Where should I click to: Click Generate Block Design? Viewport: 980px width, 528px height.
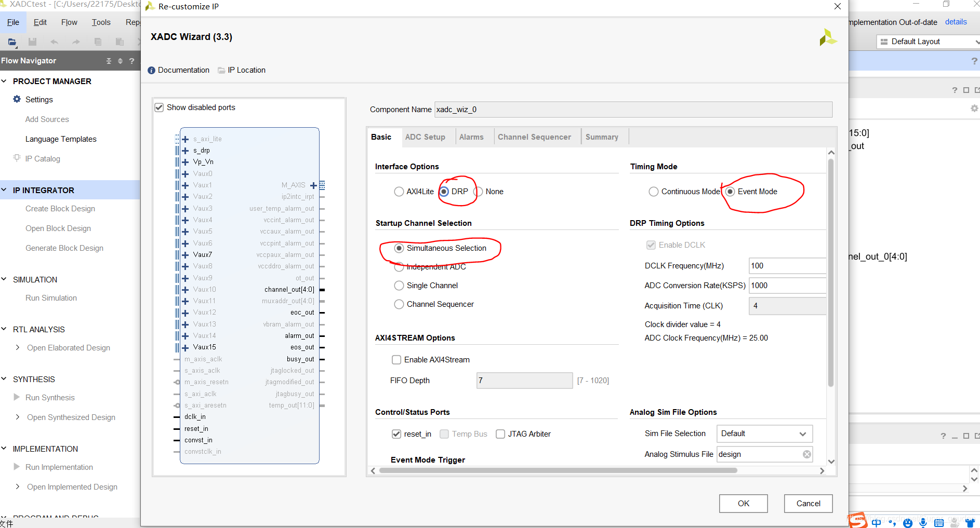64,248
